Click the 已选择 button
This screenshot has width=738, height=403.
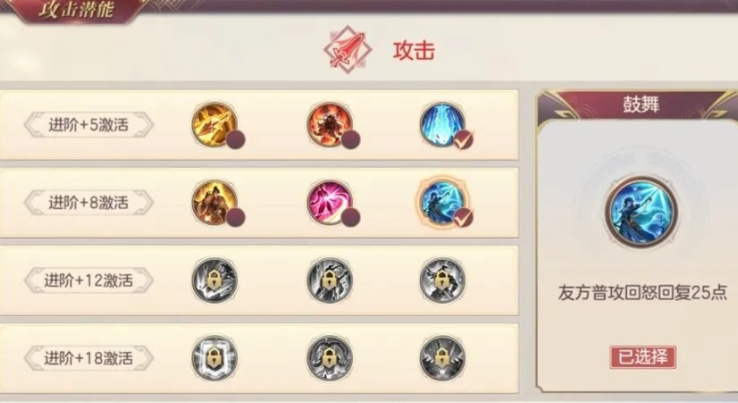tap(643, 357)
